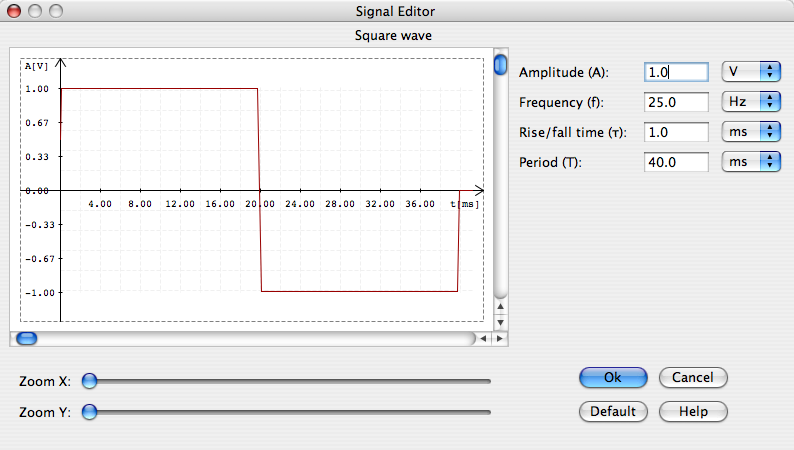This screenshot has width=794, height=450.
Task: Click the Zoom Y slider handle
Action: (x=90, y=411)
